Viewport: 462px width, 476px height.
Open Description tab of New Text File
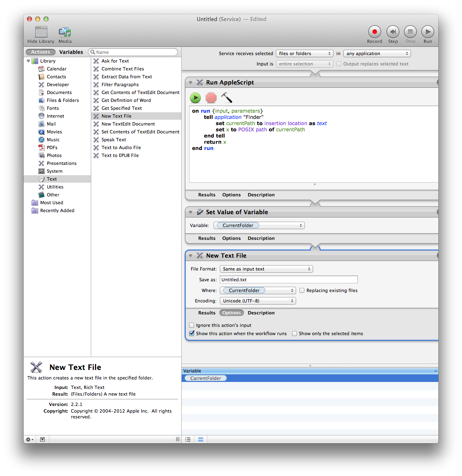261,313
